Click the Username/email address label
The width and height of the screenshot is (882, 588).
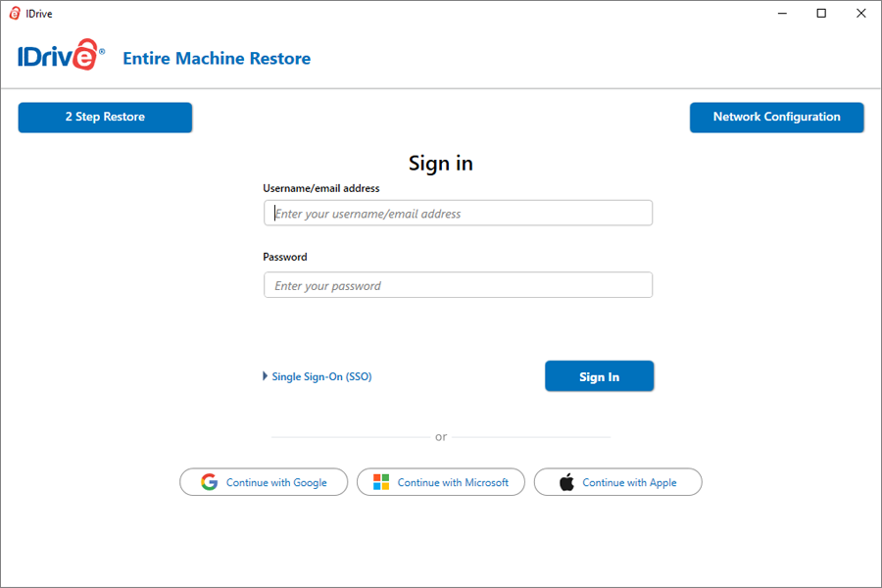pyautogui.click(x=321, y=188)
